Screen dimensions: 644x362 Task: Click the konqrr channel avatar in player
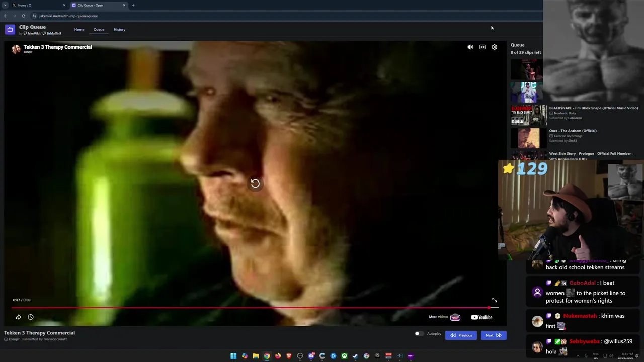pos(16,49)
